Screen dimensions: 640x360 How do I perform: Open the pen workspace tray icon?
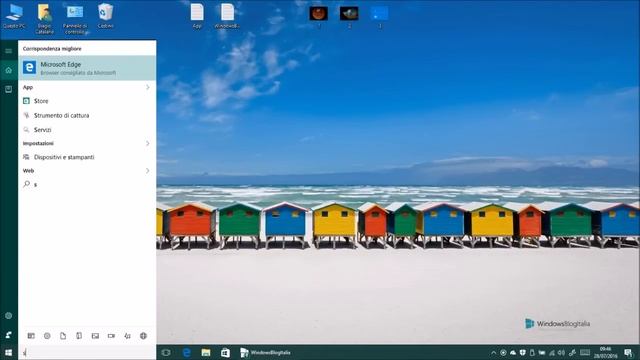pyautogui.click(x=572, y=353)
